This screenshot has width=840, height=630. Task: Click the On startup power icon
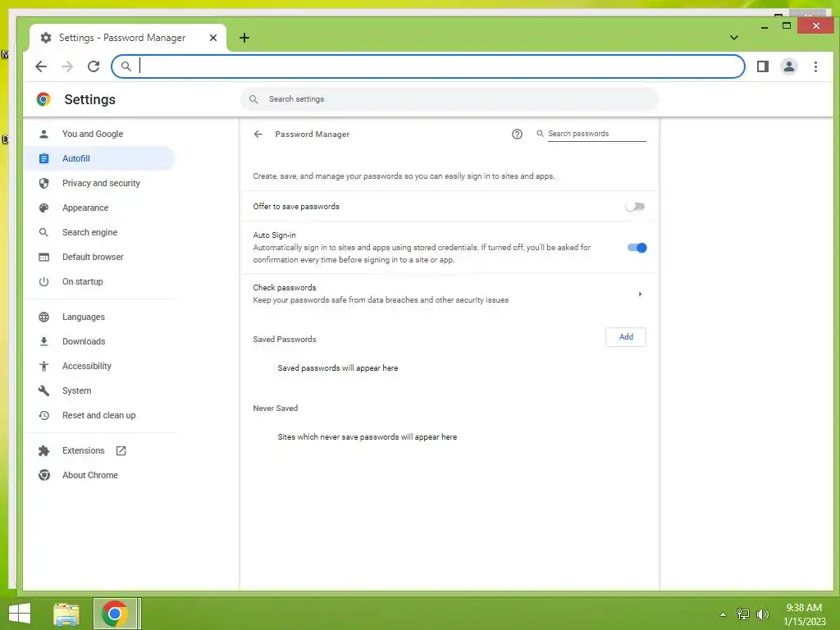tap(44, 282)
